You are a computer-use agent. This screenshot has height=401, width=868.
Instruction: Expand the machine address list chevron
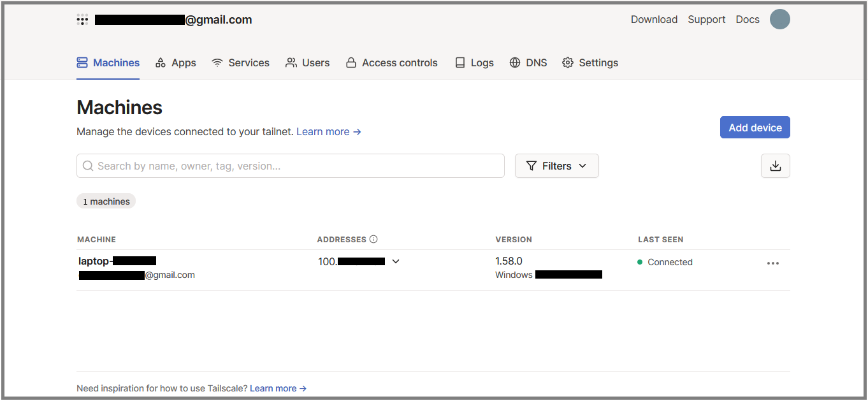(x=396, y=261)
